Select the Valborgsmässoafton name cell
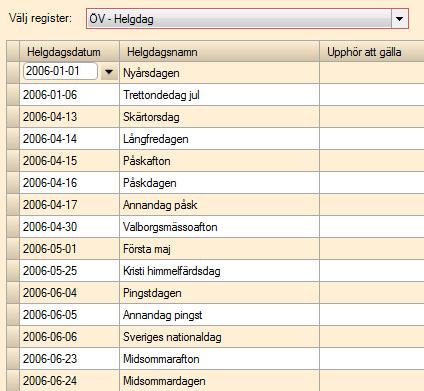Image resolution: width=424 pixels, height=391 pixels. pos(219,227)
